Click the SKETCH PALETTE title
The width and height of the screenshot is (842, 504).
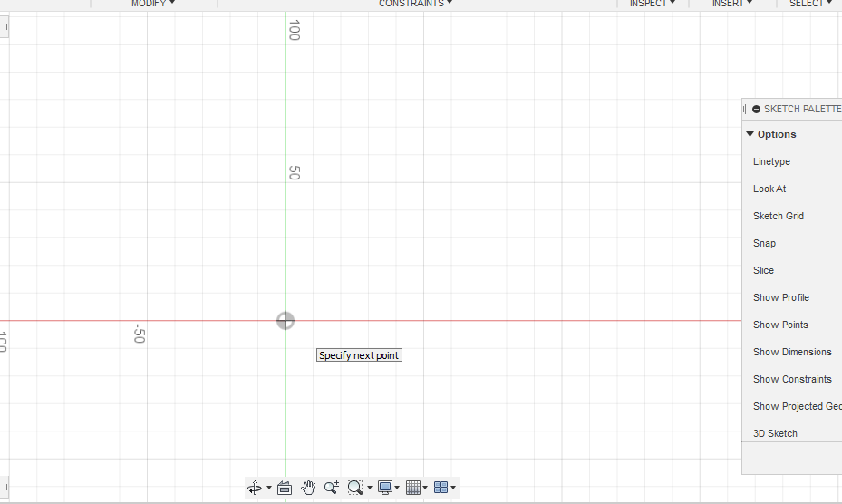802,109
